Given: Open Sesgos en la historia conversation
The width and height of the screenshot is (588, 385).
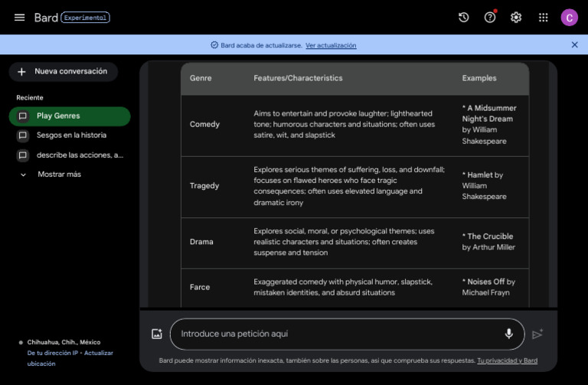Looking at the screenshot, I should [x=70, y=135].
